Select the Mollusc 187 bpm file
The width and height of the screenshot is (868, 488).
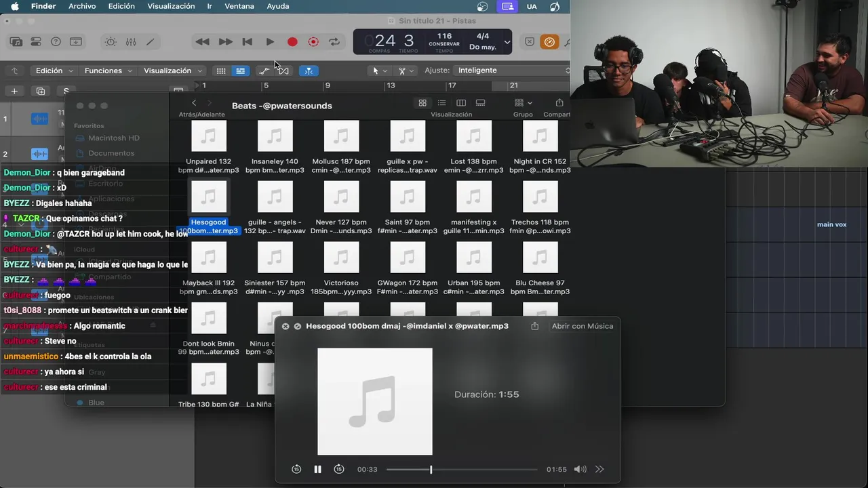tap(341, 148)
